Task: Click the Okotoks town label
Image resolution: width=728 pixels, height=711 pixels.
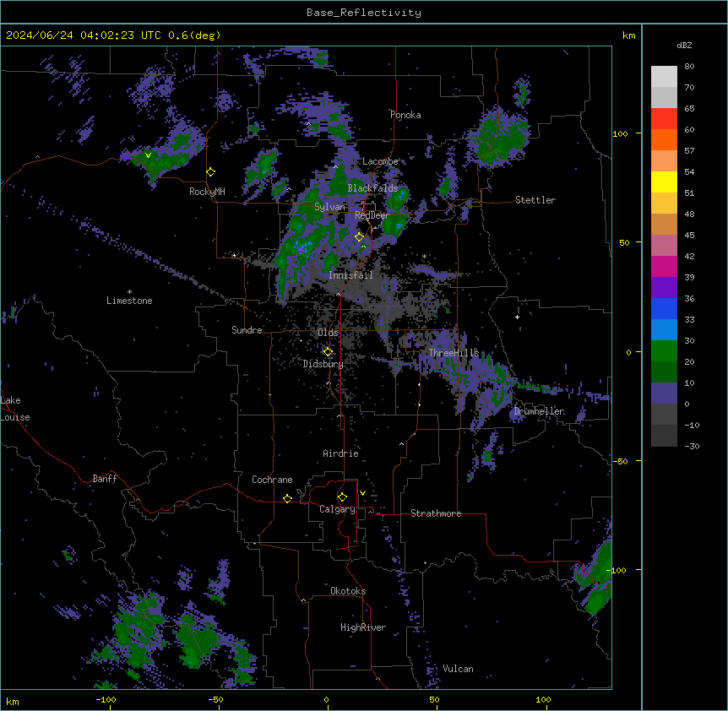Action: 348,591
